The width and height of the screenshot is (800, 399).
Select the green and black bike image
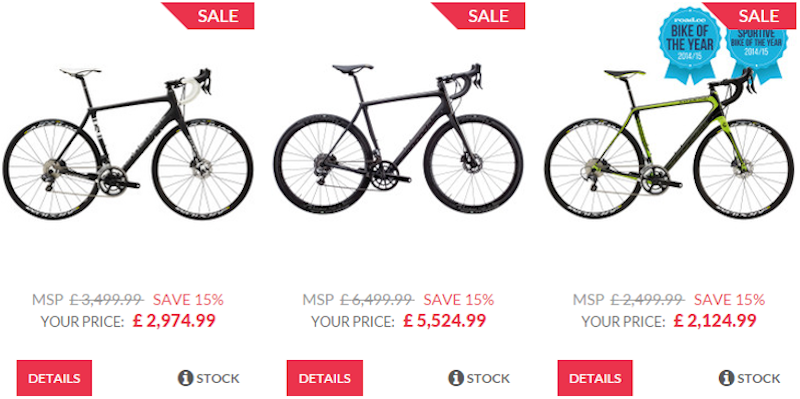[x=669, y=144]
